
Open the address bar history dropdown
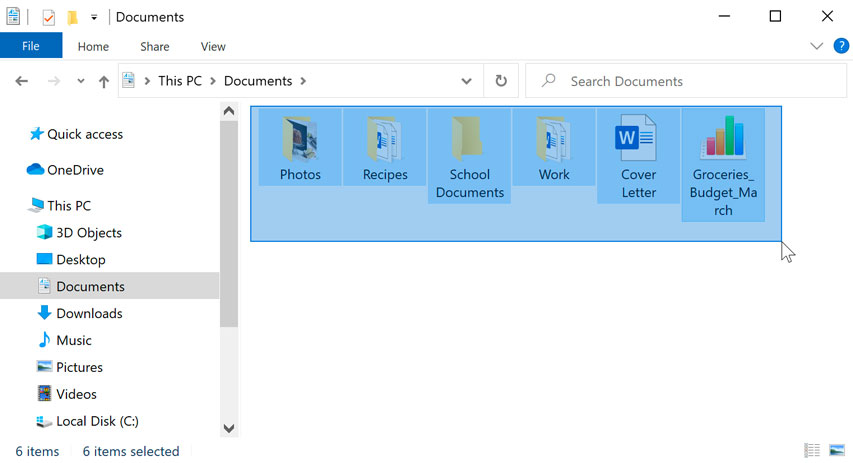(x=466, y=81)
